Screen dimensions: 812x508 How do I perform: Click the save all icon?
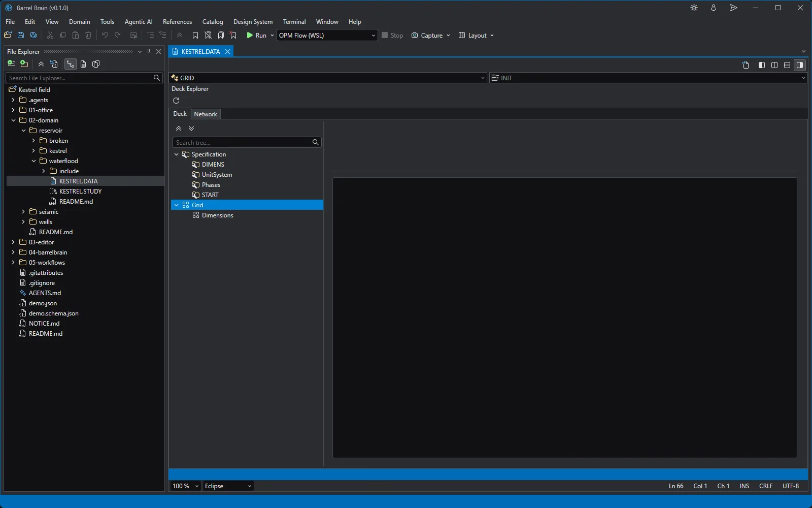coord(33,35)
